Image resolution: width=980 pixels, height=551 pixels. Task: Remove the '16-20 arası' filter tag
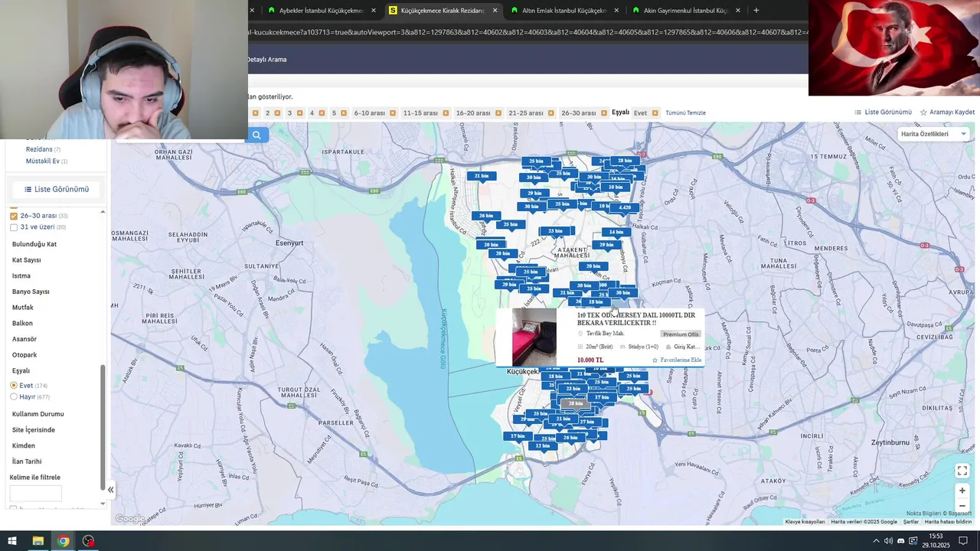498,112
